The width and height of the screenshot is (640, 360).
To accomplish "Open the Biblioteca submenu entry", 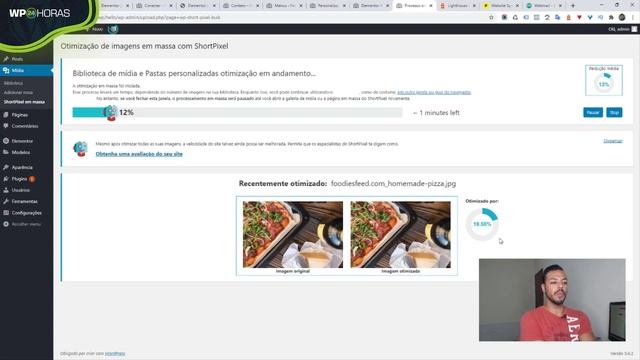I will click(x=13, y=83).
